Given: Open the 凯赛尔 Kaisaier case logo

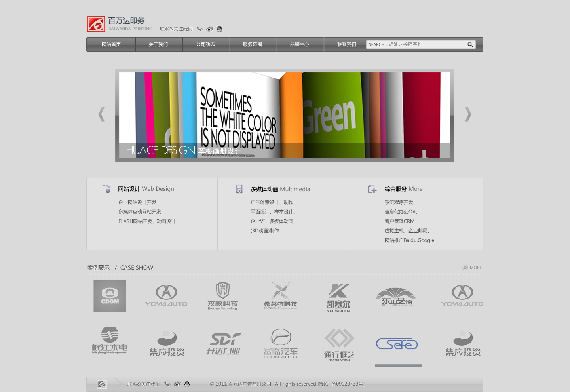Looking at the screenshot, I should (338, 298).
